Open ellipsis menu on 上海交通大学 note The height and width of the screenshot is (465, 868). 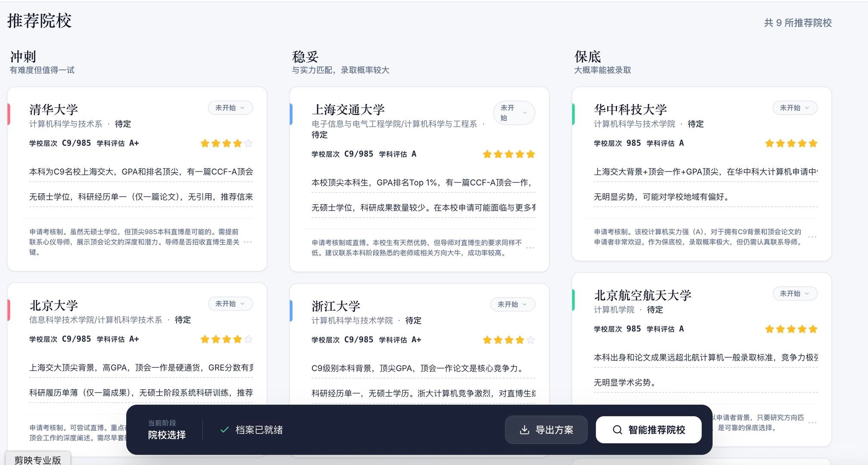tap(530, 248)
